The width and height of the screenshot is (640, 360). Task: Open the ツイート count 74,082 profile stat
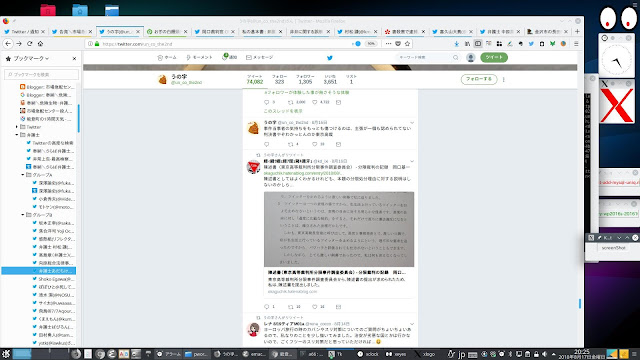click(255, 79)
